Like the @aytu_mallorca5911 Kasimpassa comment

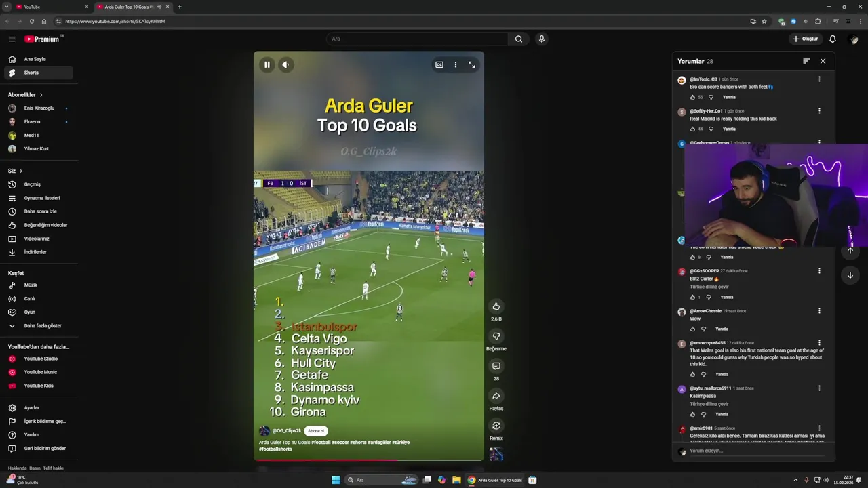pyautogui.click(x=692, y=414)
